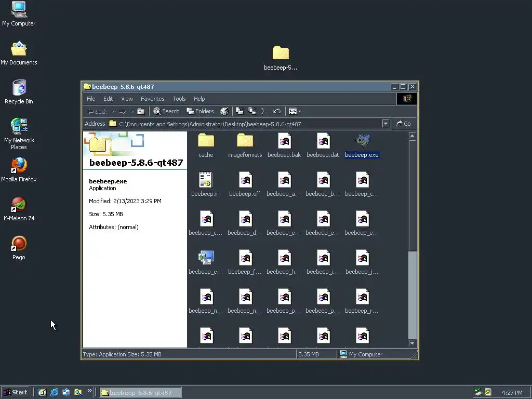This screenshot has width=532, height=399.
Task: Select the beebeep_r... file
Action: pyautogui.click(x=362, y=301)
